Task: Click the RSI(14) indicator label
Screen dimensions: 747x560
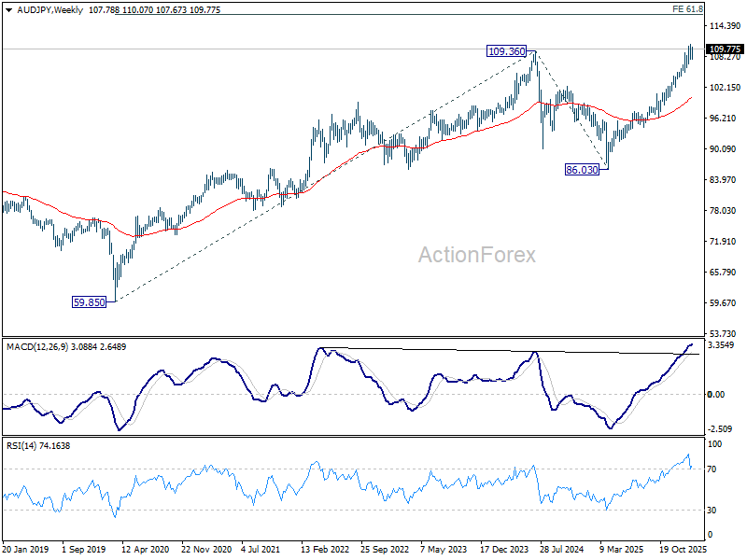Action: point(21,446)
